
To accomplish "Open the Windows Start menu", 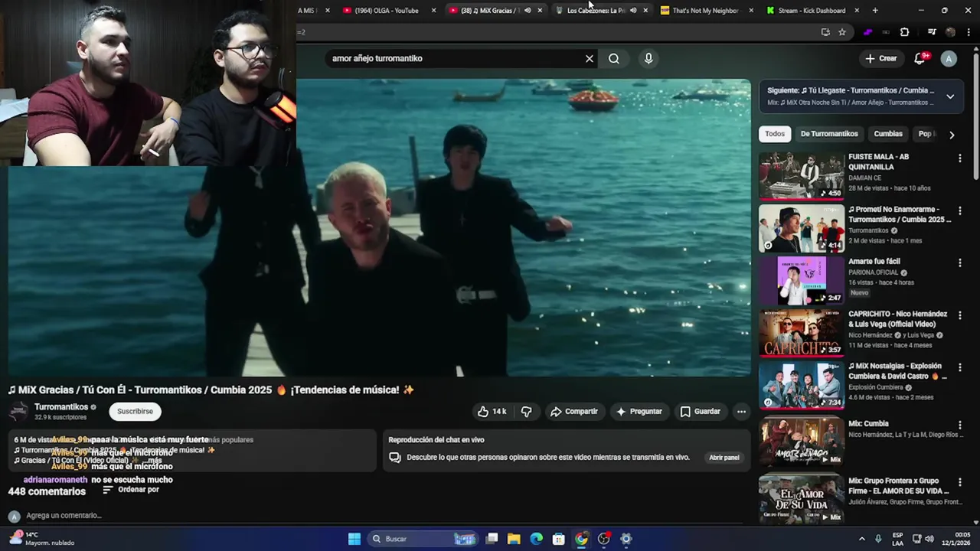I will tap(354, 539).
